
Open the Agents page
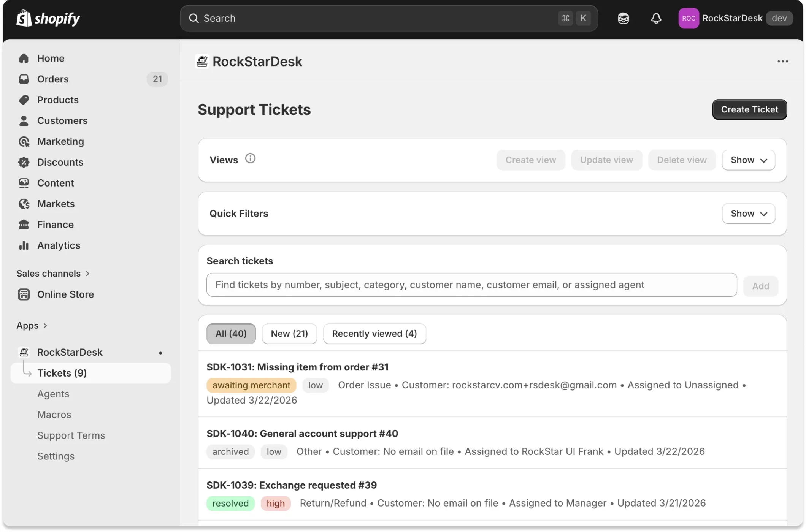(x=53, y=394)
